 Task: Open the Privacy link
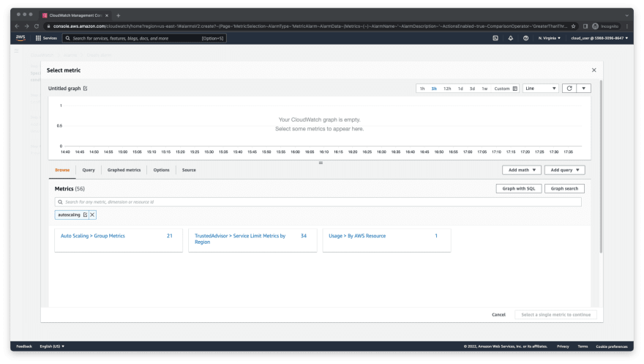[563, 346]
